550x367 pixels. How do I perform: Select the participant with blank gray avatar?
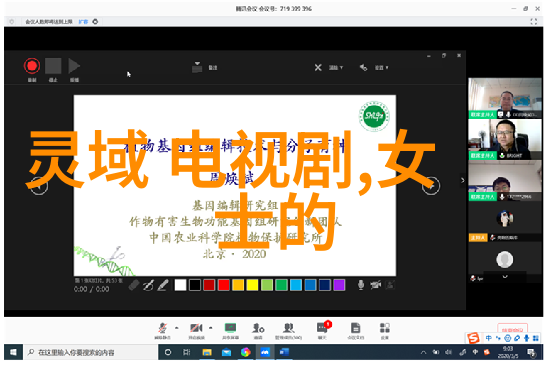[505, 260]
